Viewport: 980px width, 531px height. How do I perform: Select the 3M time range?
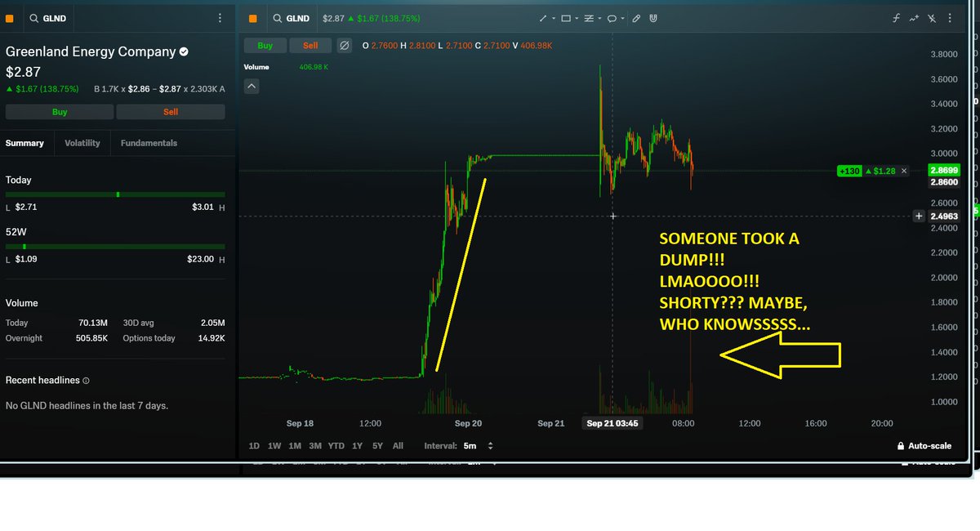click(315, 446)
